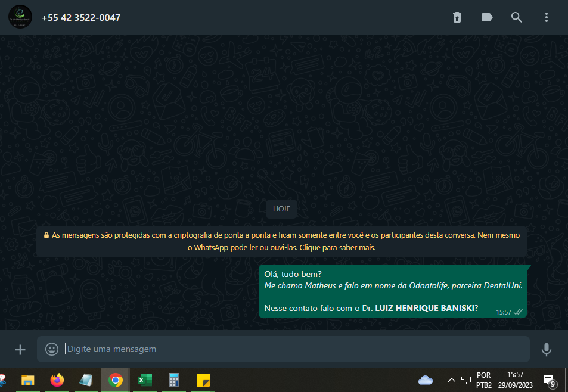Click the bold name LUIZ HENRIQUE BANISKI

pos(424,308)
